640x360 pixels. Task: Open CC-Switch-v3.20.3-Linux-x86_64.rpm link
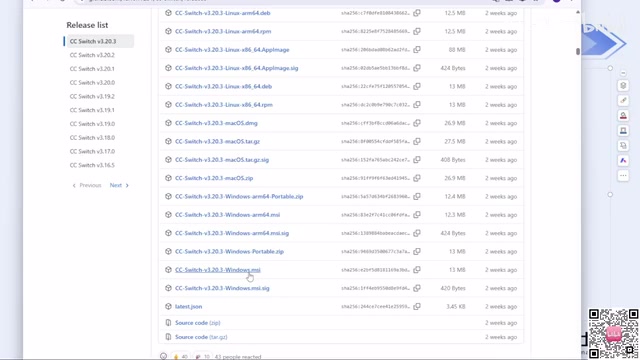224,104
